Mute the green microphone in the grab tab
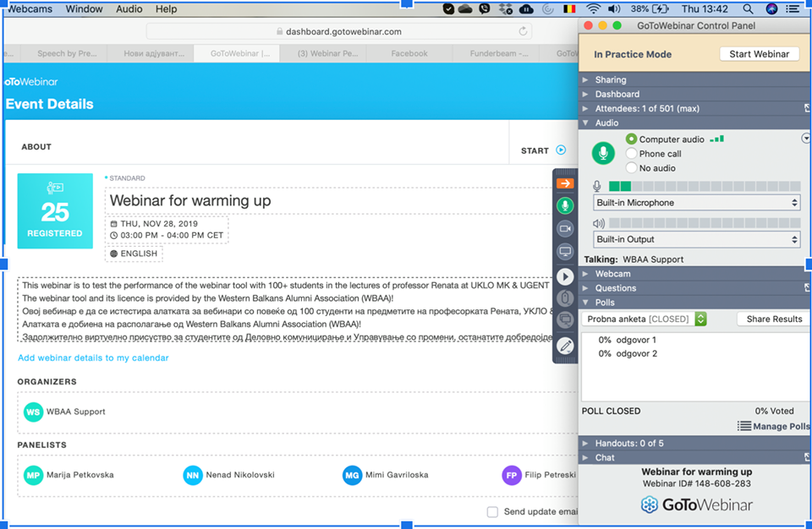Screen dimensions: 812x529 [565, 205]
